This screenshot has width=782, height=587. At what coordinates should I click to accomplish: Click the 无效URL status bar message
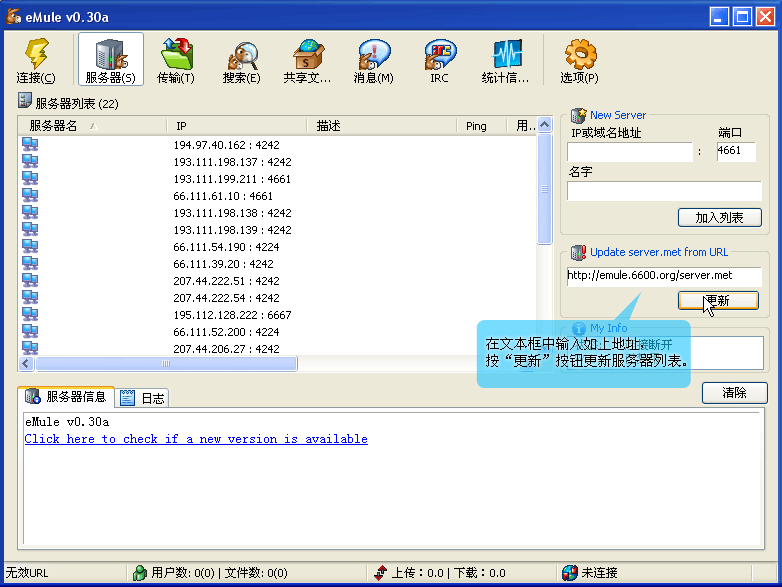[x=27, y=573]
